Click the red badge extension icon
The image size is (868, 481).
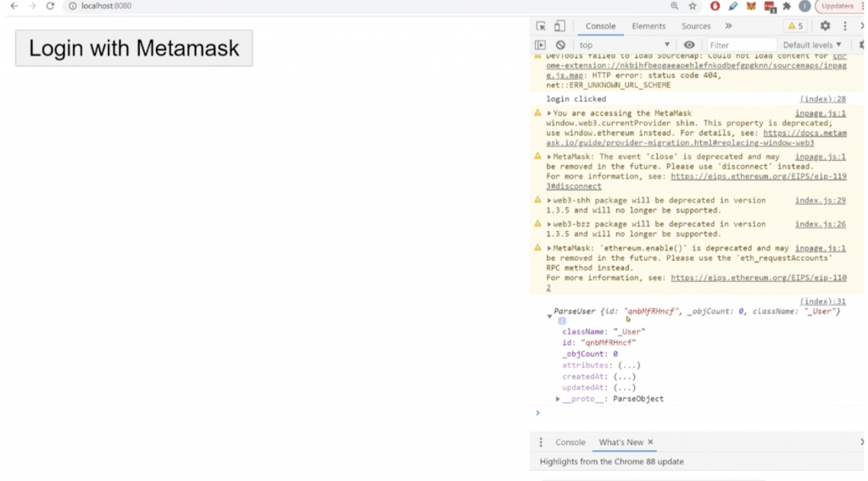pos(770,7)
